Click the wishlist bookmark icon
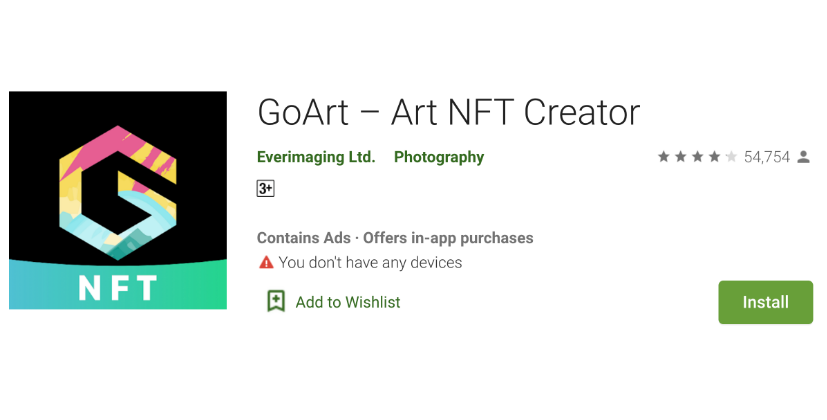 [276, 301]
